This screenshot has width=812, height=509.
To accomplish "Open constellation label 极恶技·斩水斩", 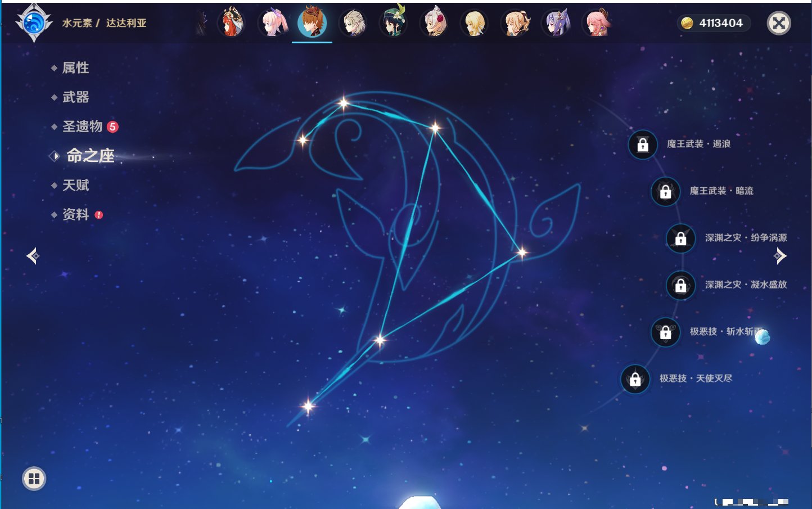I will (727, 331).
